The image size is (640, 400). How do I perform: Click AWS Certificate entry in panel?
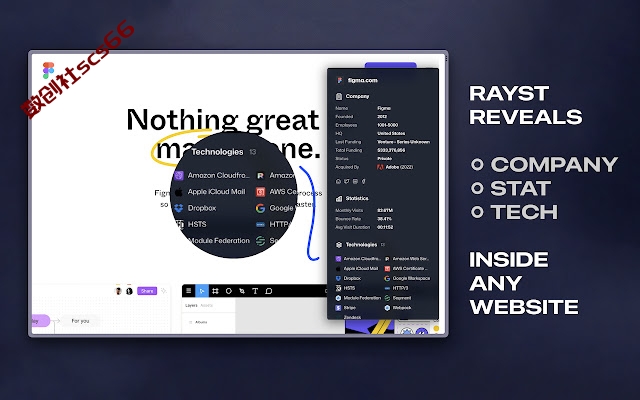coord(407,269)
